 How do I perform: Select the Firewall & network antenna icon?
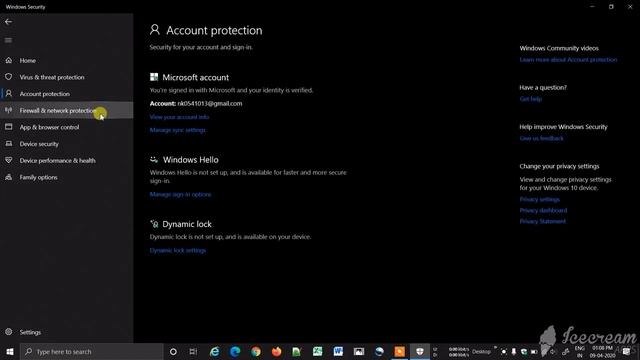(x=9, y=110)
